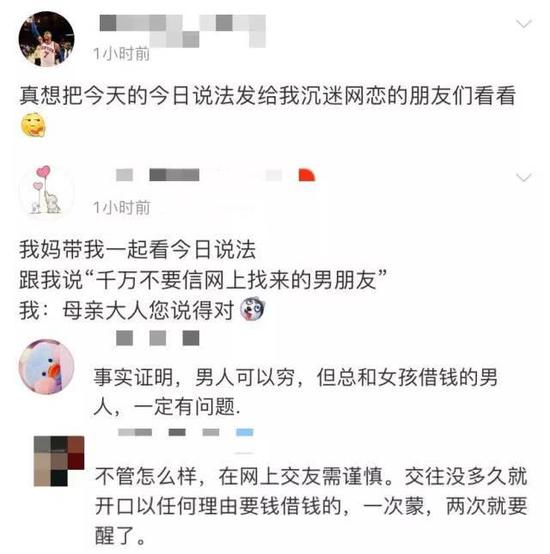
Task: Click the blue tag beside last username
Action: [x=244, y=432]
